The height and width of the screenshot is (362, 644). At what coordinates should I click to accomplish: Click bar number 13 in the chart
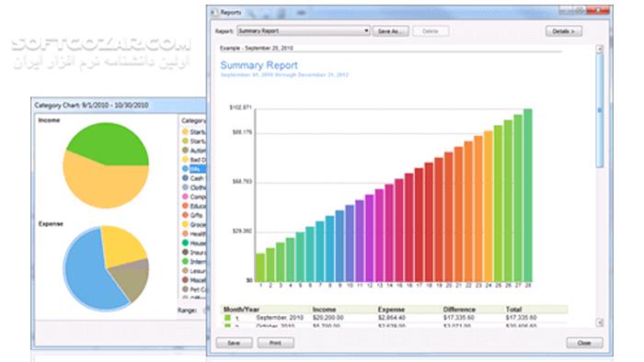[x=379, y=235]
